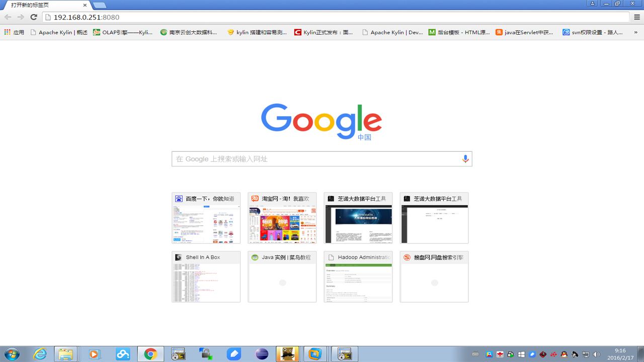Go back with the browser back arrow
Screen dimensions: 644x362
8,17
